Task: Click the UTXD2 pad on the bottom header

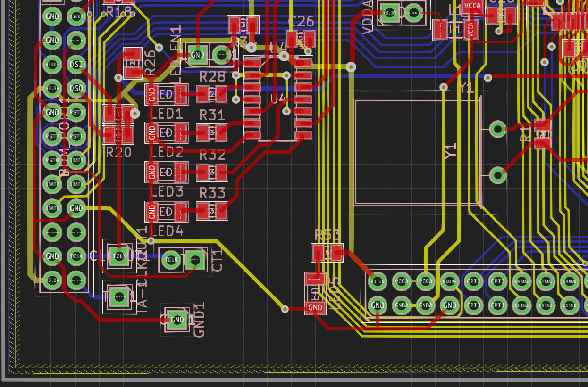Action: tap(546, 281)
